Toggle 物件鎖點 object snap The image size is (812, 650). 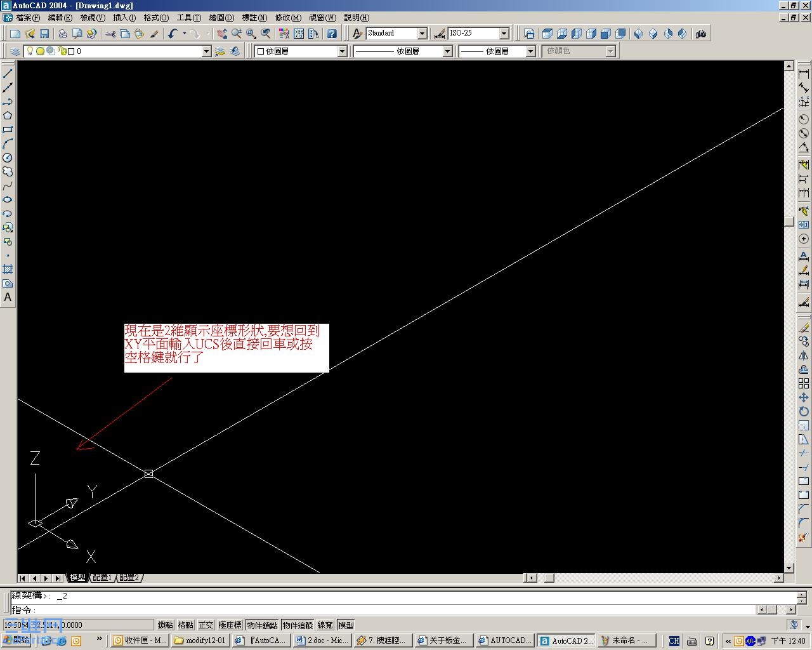[262, 625]
